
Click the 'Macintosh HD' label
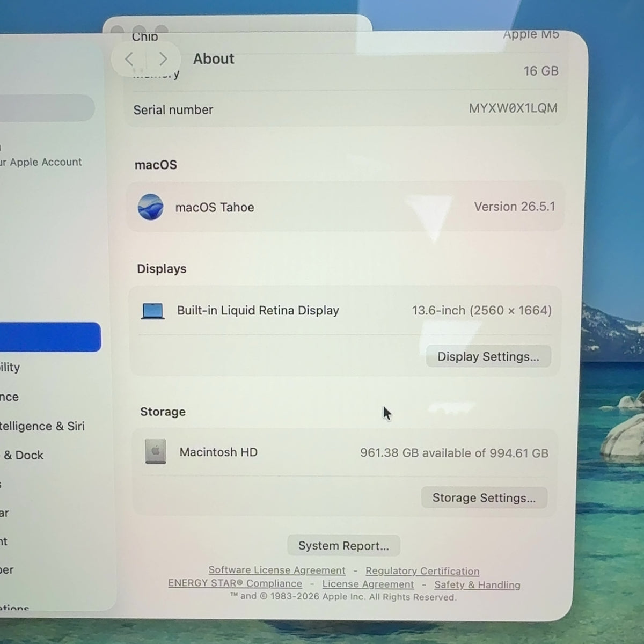click(218, 452)
